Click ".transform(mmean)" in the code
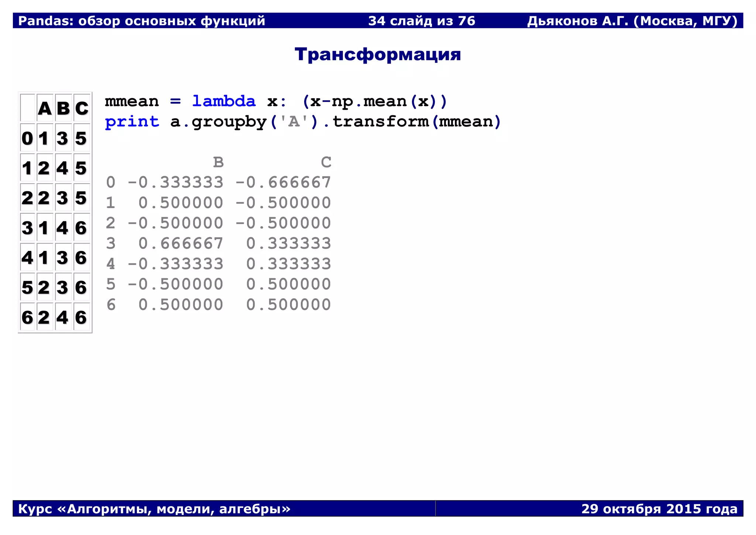The height and width of the screenshot is (535, 756). point(412,122)
